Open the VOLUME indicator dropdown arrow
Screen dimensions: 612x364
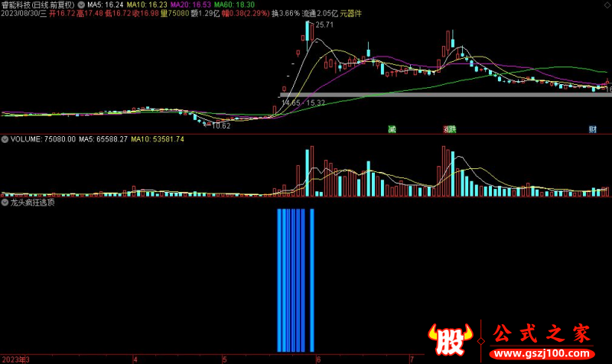(x=5, y=139)
